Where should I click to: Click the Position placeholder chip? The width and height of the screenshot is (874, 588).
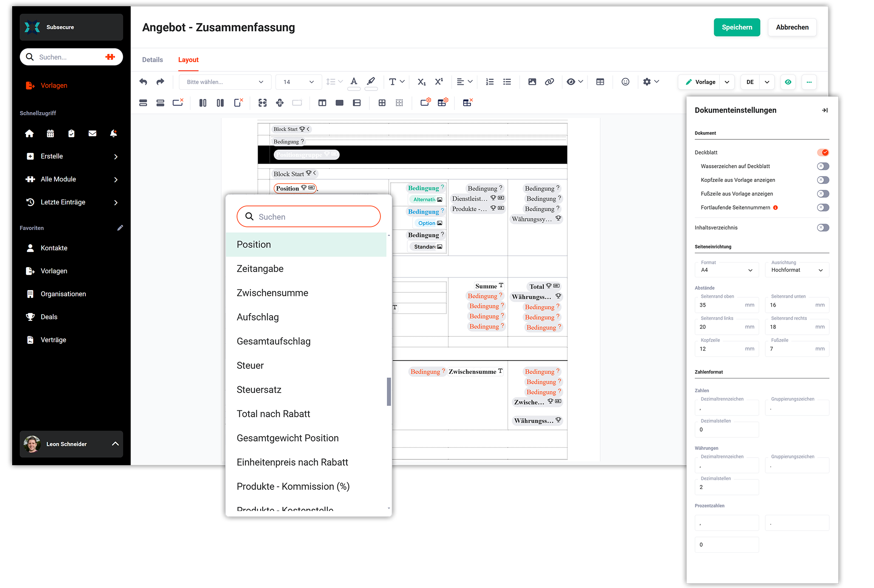[x=295, y=188]
